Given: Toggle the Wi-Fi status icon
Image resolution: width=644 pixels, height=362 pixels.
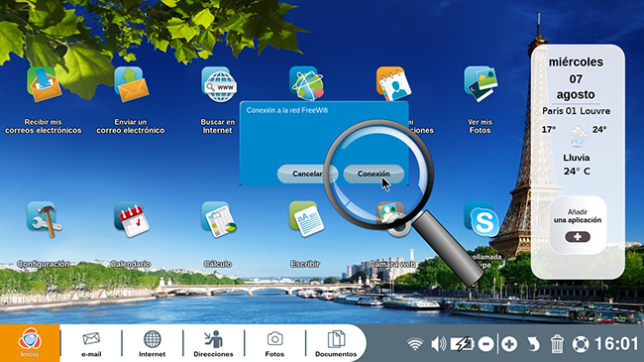Looking at the screenshot, I should coord(415,344).
